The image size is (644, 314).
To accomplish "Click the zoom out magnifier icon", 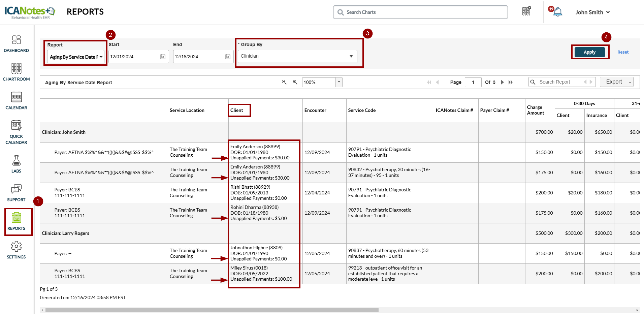I will pyautogui.click(x=284, y=82).
